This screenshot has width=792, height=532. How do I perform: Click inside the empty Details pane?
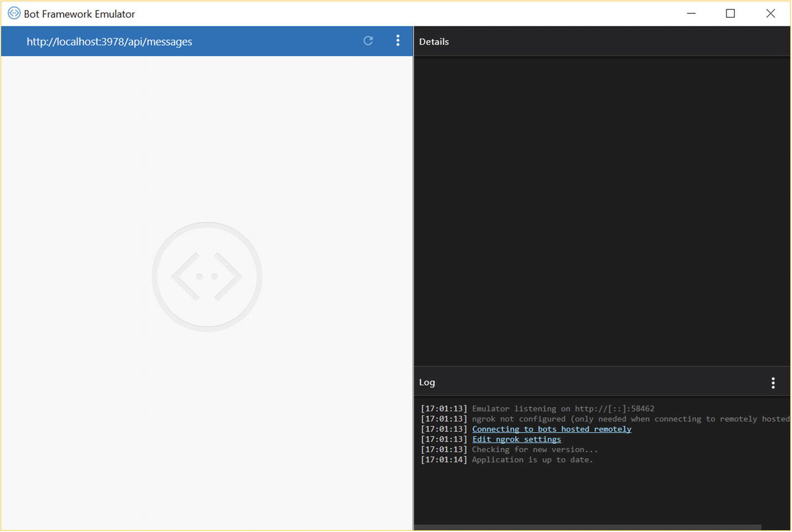(601, 211)
